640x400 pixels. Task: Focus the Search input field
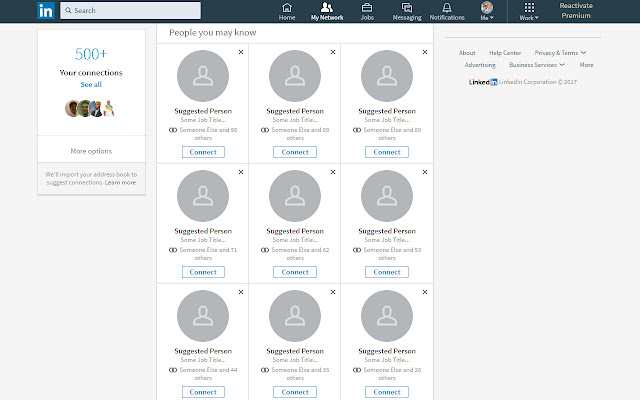tap(130, 11)
